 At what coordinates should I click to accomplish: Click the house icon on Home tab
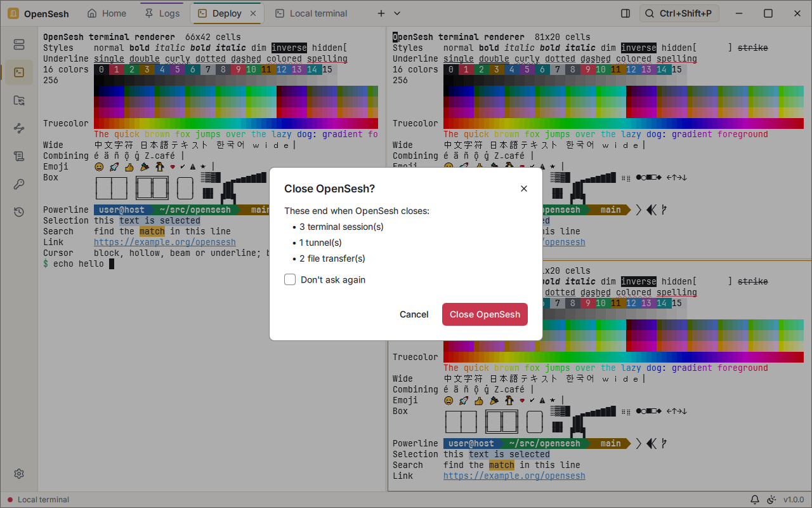click(x=93, y=13)
